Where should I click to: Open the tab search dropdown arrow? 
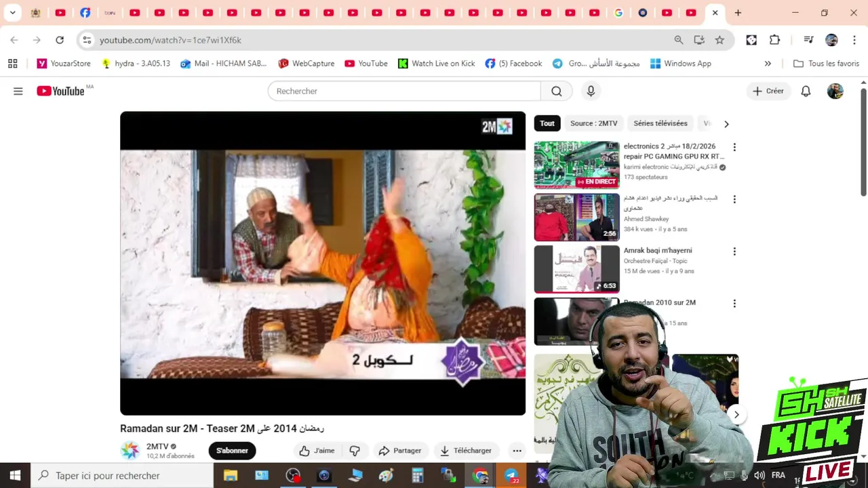12,13
